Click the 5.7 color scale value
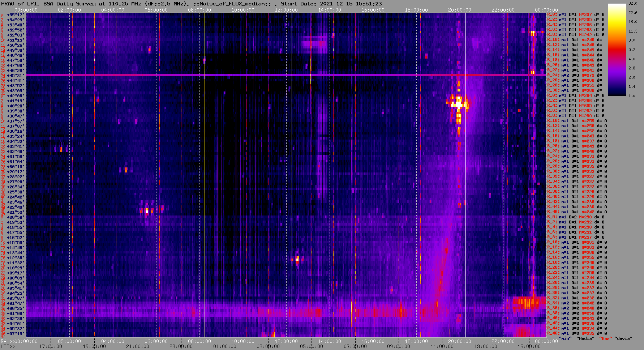 point(631,50)
